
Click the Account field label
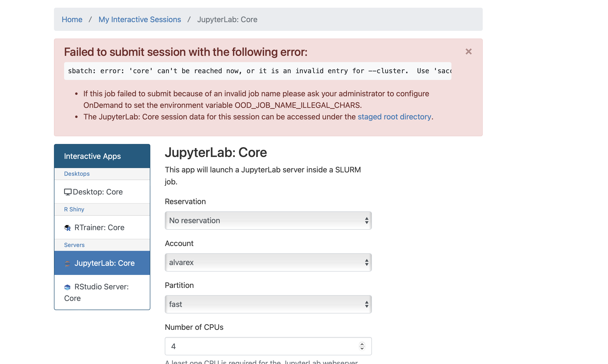pyautogui.click(x=179, y=243)
